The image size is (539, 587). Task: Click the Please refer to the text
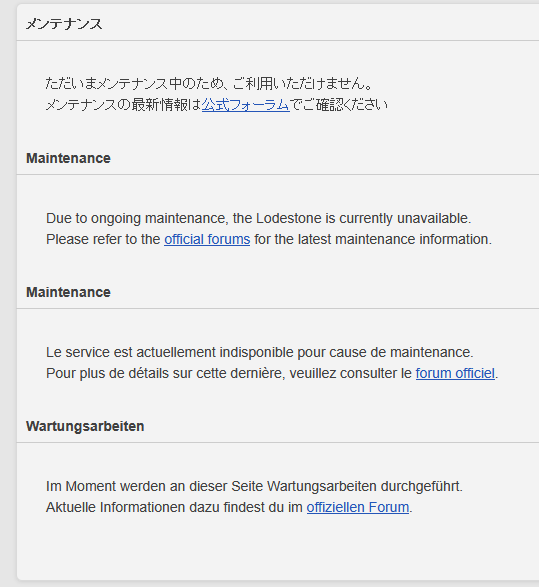103,239
